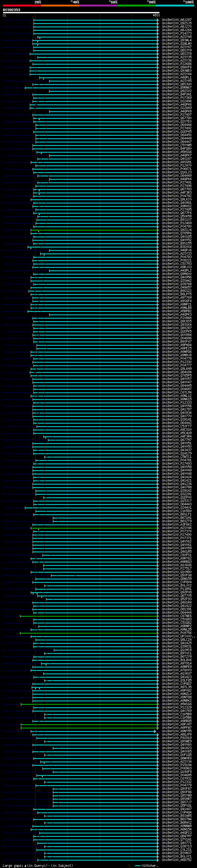Click the green alignment bar of UniRef100_A5ASG6
Viewport: 197px width, 868px height.
(90, 704)
